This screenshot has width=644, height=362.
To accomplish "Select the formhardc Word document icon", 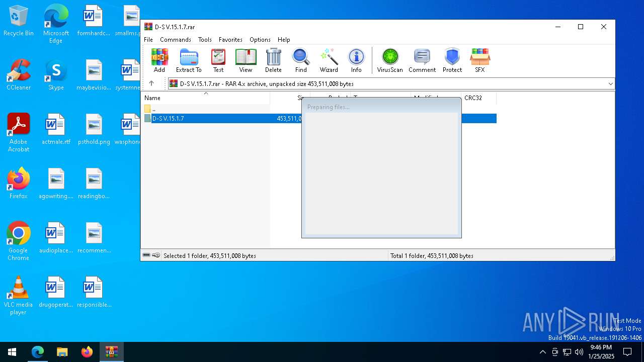I will (x=94, y=21).
